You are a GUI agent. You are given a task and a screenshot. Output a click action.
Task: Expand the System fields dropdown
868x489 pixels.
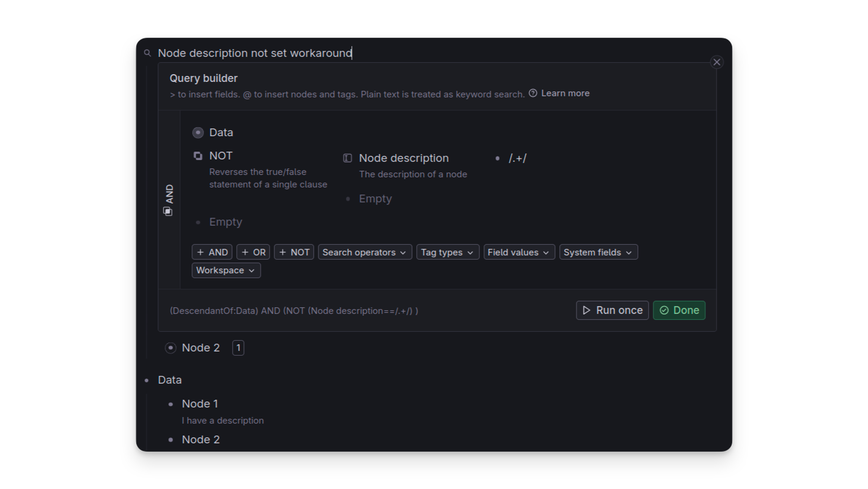[598, 252]
